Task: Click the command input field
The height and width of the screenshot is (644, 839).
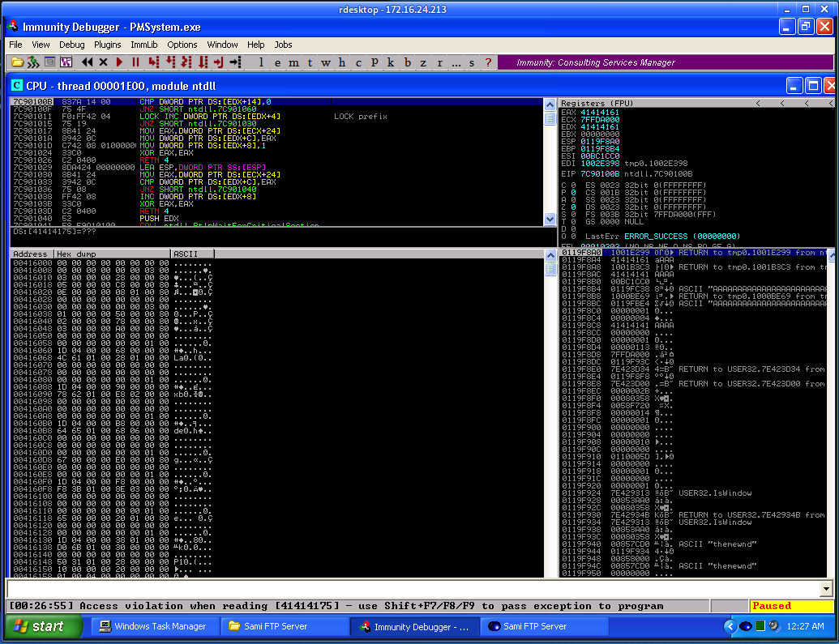Action: point(413,590)
